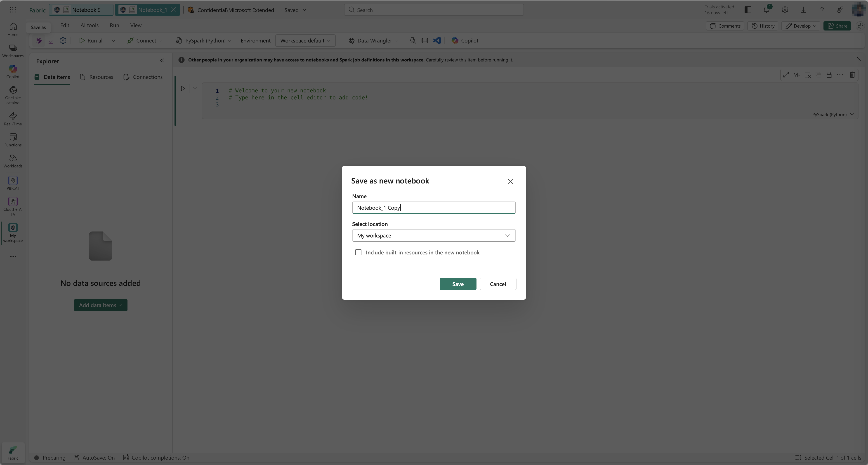This screenshot has height=465, width=868.
Task: Open Workloads in left navigation
Action: [13, 161]
